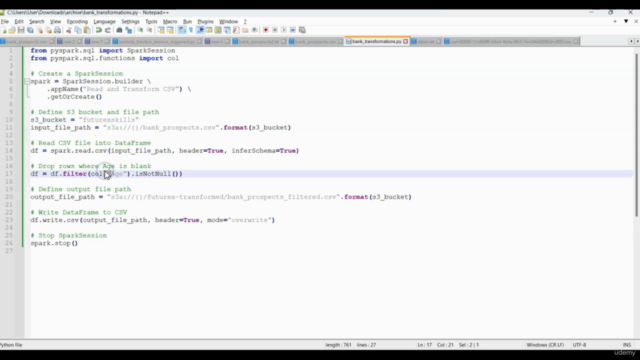Click the tab bar scroll-left arrow
640x360 pixels.
pyautogui.click(x=631, y=41)
